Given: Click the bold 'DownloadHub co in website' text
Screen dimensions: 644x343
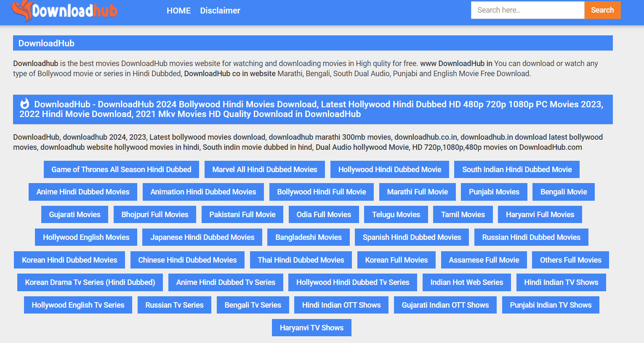Looking at the screenshot, I should click(230, 74).
